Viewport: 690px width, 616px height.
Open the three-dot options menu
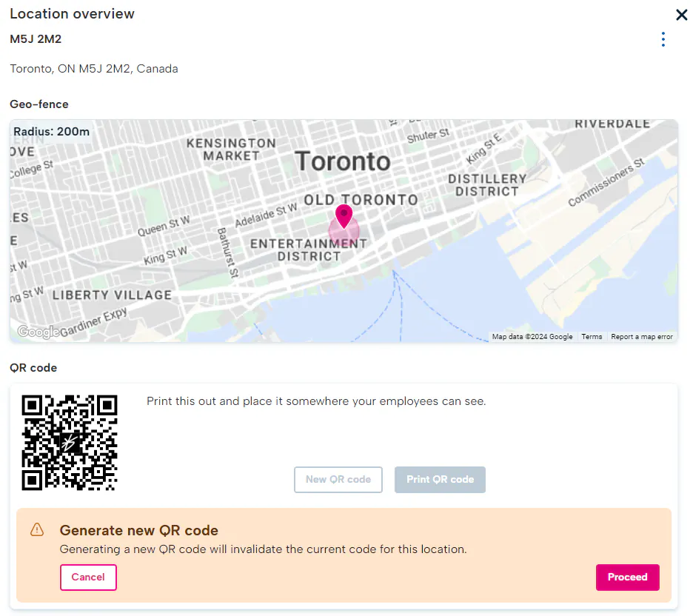click(663, 39)
